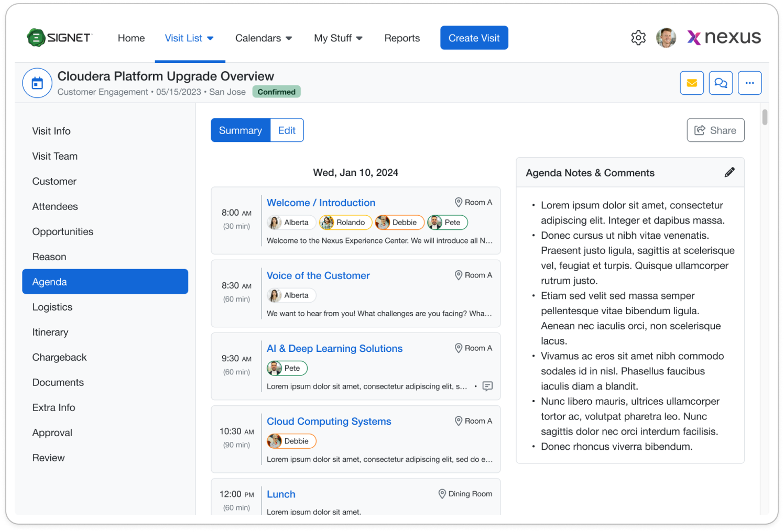This screenshot has width=784, height=532.
Task: Open AI & Deep Learning Solutions session
Action: click(334, 348)
